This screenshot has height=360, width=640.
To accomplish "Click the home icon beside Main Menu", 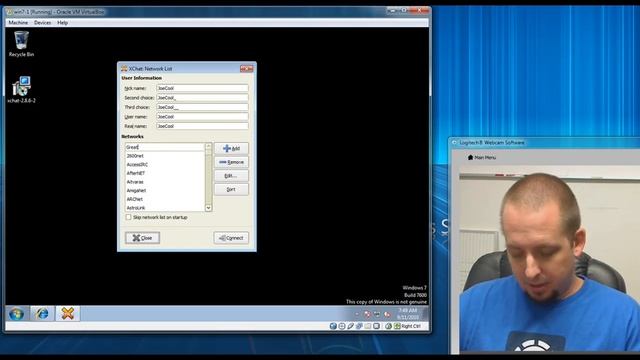I will pos(470,157).
